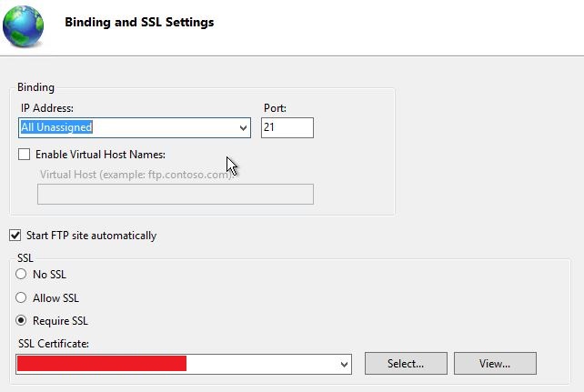The width and height of the screenshot is (584, 392).
Task: Click the Port number field
Action: (x=287, y=127)
